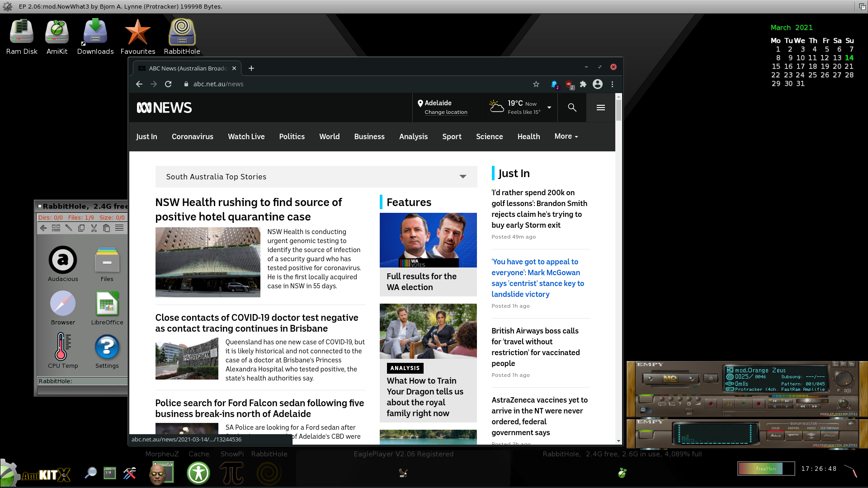868x488 pixels.
Task: Open CPU Temp thermometer icon in RabbitHole
Action: (63, 351)
